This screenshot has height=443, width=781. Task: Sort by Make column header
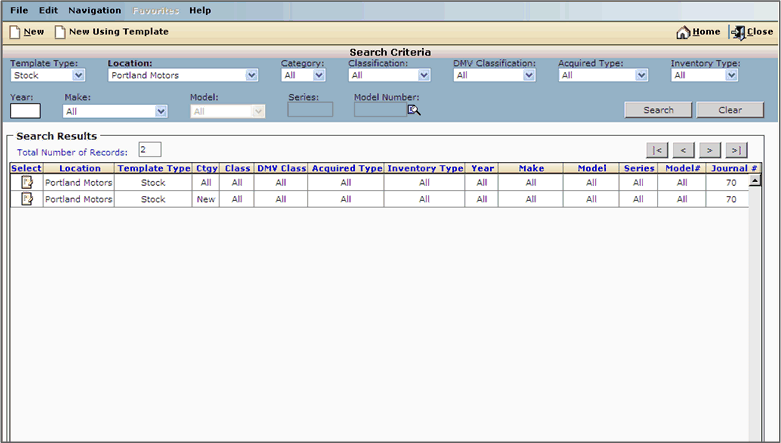point(531,168)
